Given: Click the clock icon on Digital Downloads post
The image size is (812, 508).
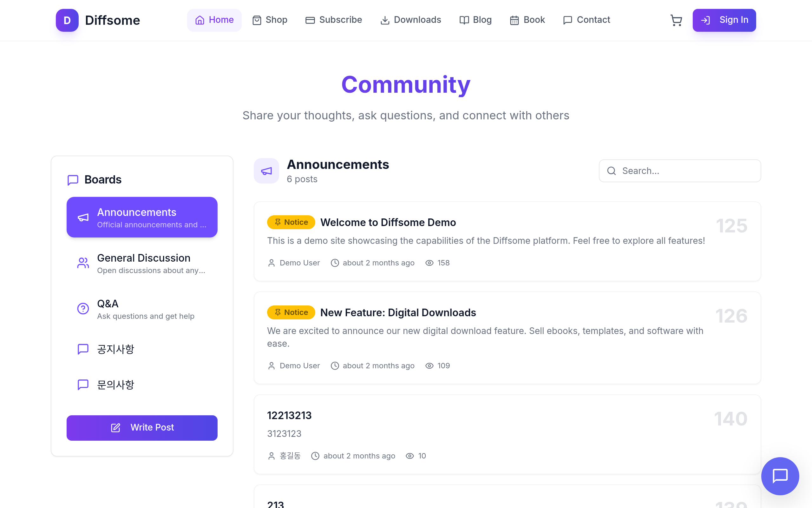Looking at the screenshot, I should click(335, 365).
